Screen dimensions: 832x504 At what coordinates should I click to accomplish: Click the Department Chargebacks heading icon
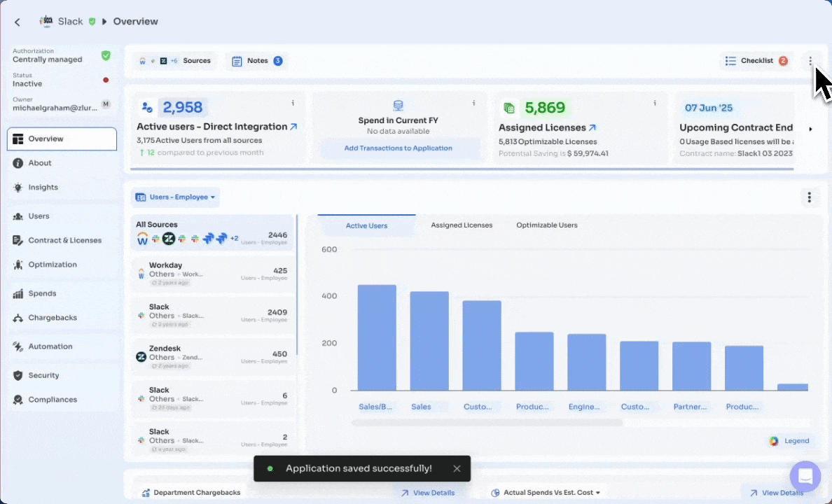point(146,493)
